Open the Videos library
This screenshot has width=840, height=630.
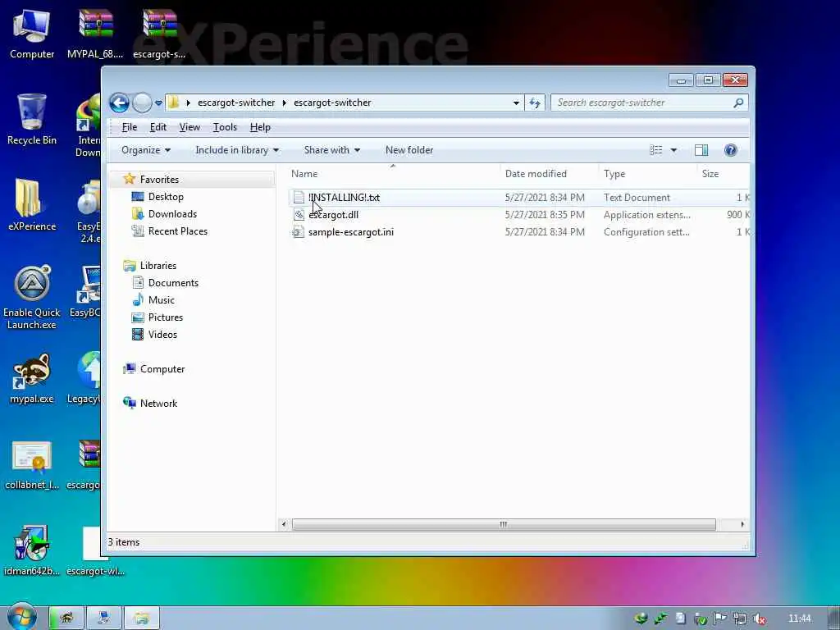162,335
